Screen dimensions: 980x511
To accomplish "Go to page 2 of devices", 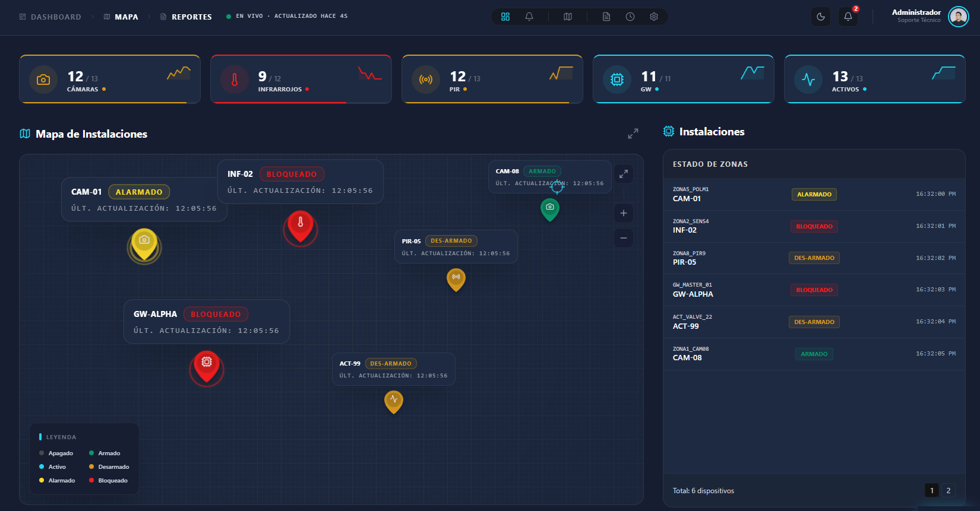I will pyautogui.click(x=949, y=490).
